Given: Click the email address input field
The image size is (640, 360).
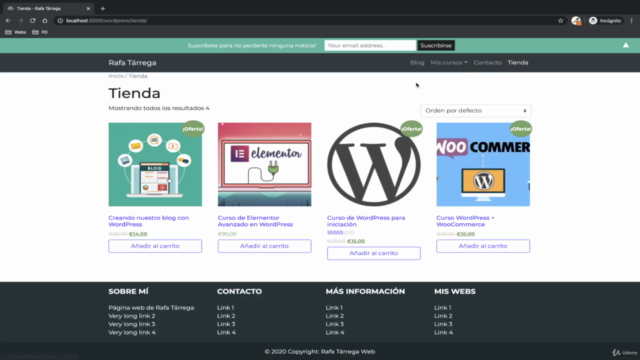Looking at the screenshot, I should 370,45.
